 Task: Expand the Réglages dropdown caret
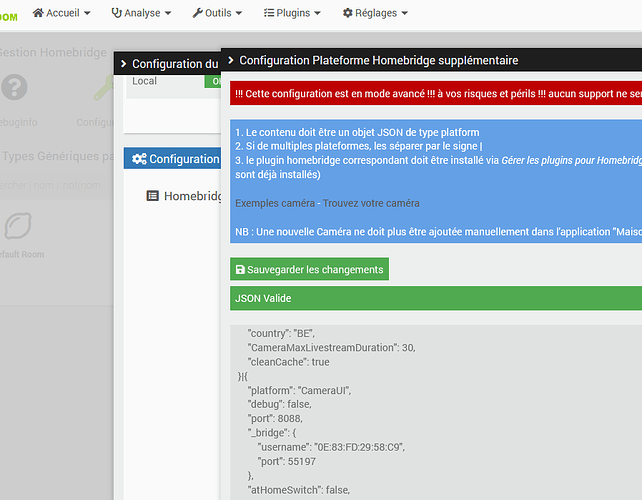coord(405,13)
